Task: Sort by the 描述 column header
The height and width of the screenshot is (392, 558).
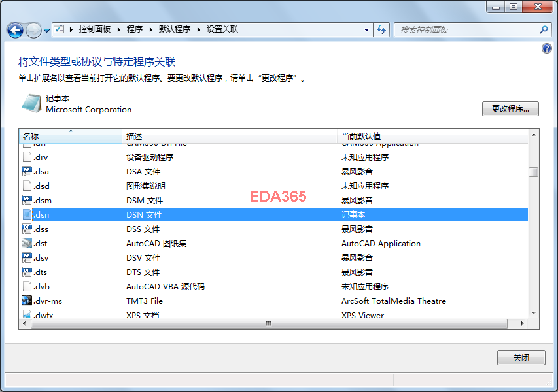Action: coord(230,136)
